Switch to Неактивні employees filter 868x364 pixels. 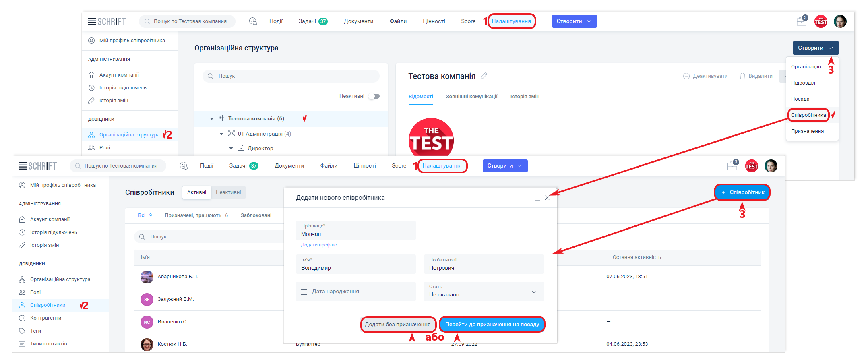228,192
